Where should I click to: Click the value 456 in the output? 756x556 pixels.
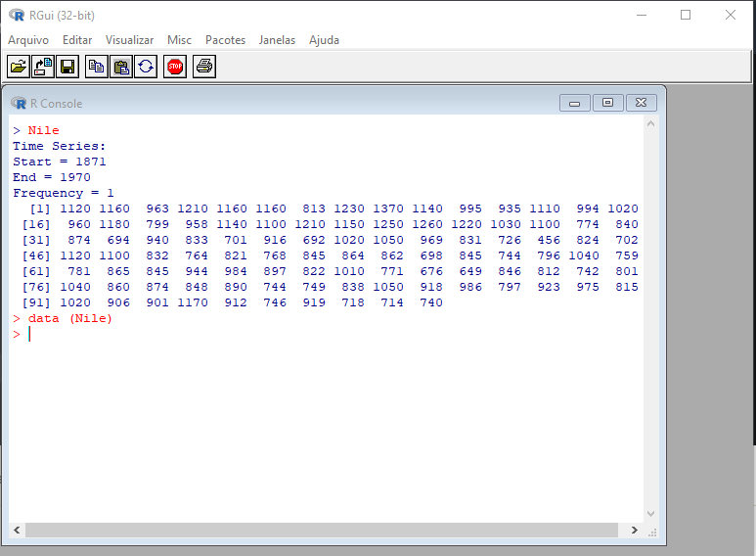(x=549, y=240)
